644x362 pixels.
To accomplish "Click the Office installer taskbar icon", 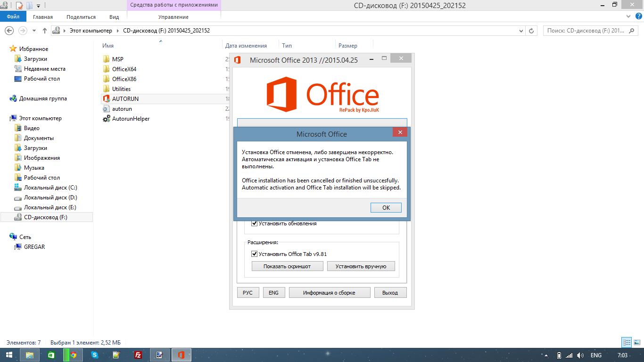I will [181, 355].
